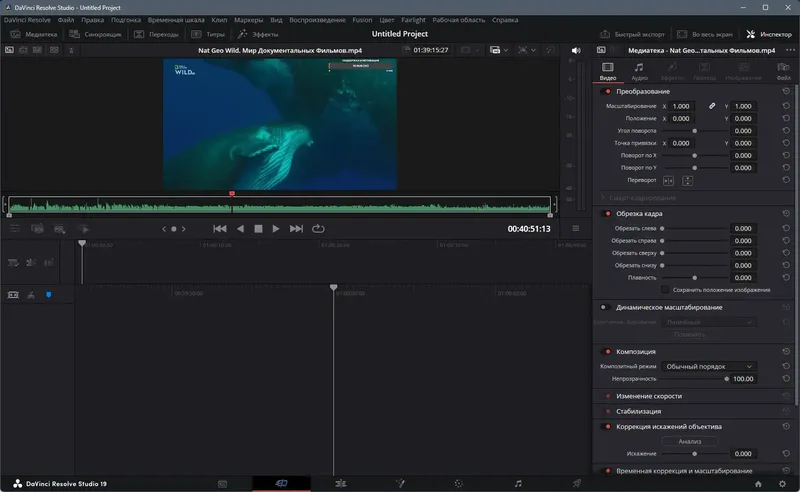Click the scale link chain icon
The height and width of the screenshot is (492, 800).
pyautogui.click(x=712, y=106)
